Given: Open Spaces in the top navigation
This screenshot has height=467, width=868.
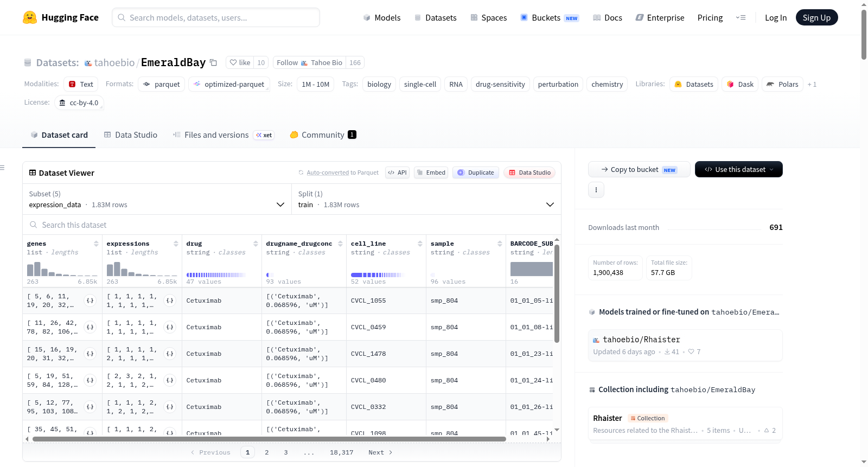Looking at the screenshot, I should point(489,17).
